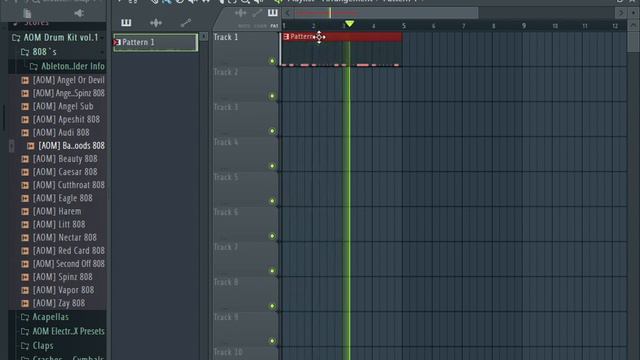
Task: Toggle mute dot on Track 3
Action: (272, 131)
